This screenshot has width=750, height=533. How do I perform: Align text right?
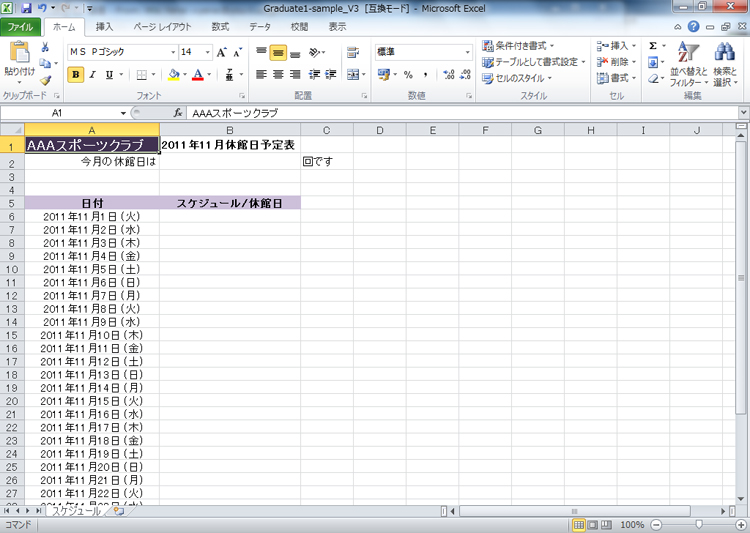point(295,74)
